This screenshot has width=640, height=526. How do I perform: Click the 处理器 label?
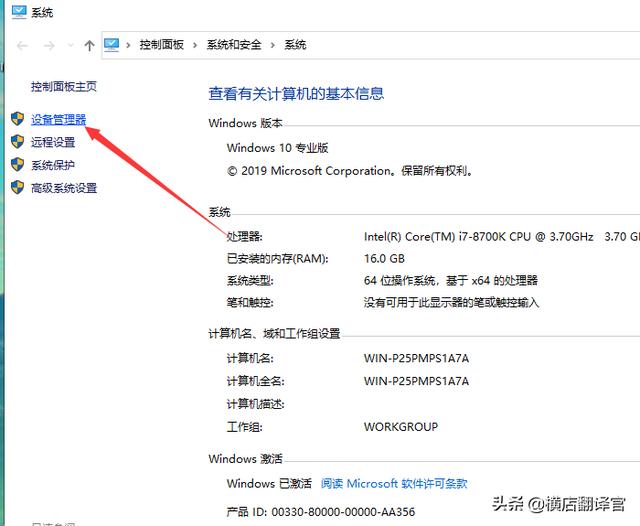[x=244, y=237]
